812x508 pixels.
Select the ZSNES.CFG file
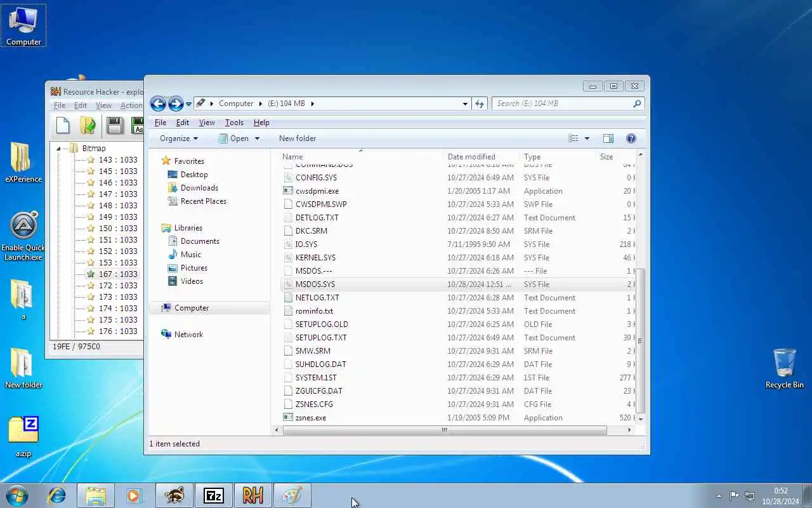click(314, 404)
